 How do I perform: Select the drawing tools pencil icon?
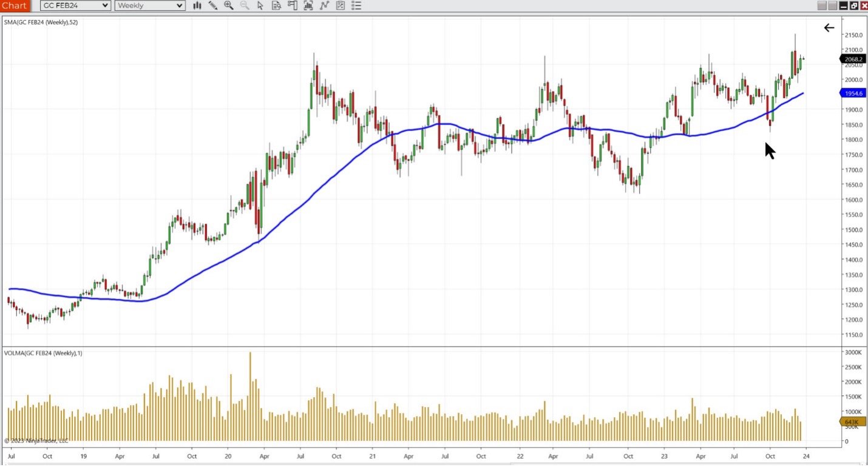pos(213,5)
